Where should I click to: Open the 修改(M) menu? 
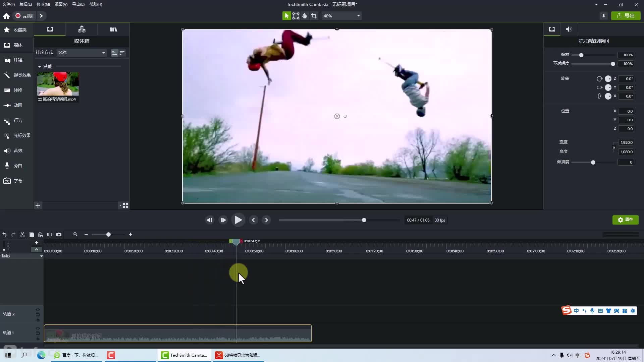(43, 4)
